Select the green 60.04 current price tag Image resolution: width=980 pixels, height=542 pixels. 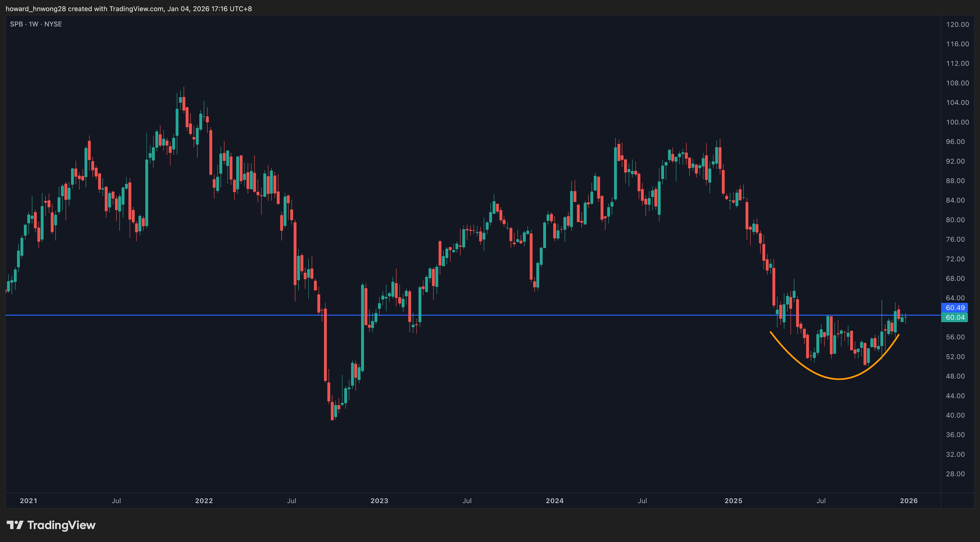tap(955, 317)
